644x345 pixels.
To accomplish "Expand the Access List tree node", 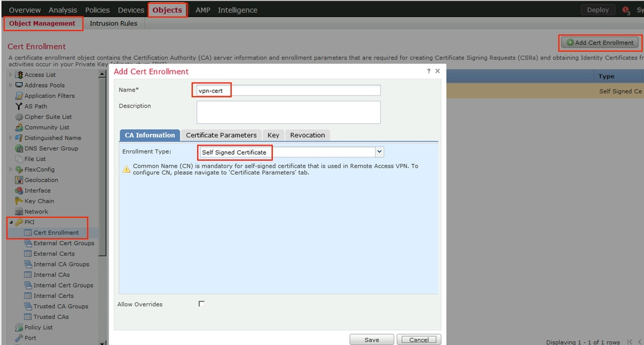I will 10,75.
